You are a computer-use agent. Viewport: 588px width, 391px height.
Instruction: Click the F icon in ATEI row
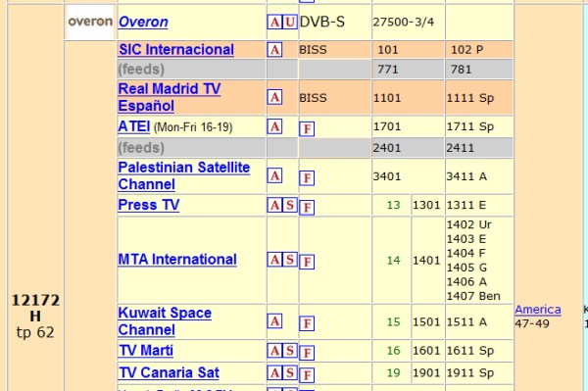click(x=307, y=129)
